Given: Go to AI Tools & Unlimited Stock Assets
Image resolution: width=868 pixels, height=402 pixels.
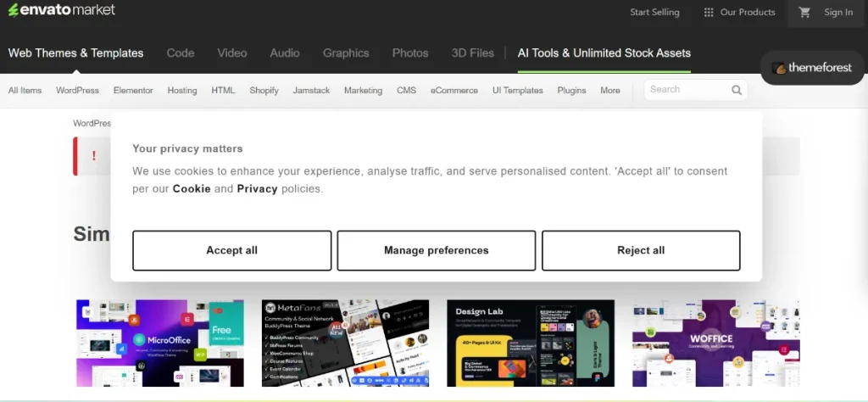Looking at the screenshot, I should (604, 53).
